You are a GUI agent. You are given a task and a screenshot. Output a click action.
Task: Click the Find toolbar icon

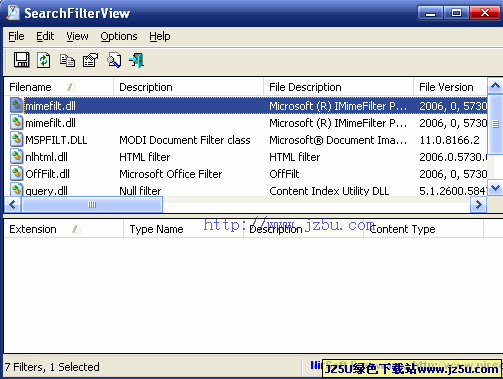(x=114, y=60)
